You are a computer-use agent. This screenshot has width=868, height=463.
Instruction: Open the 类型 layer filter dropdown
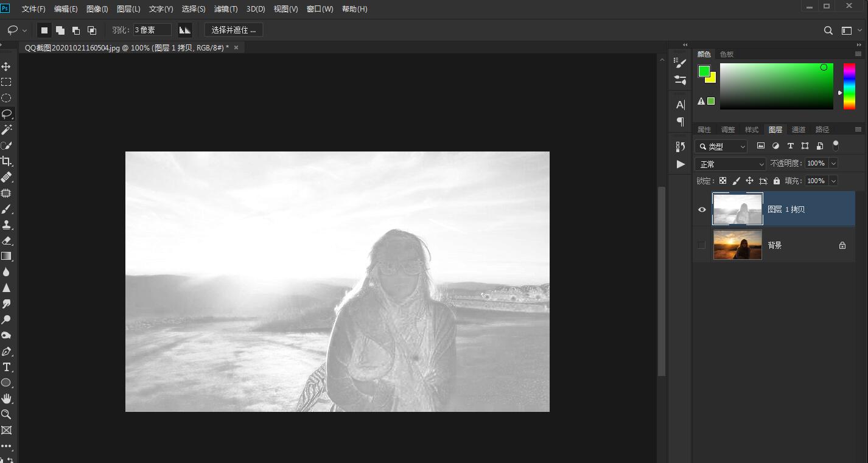pos(721,147)
